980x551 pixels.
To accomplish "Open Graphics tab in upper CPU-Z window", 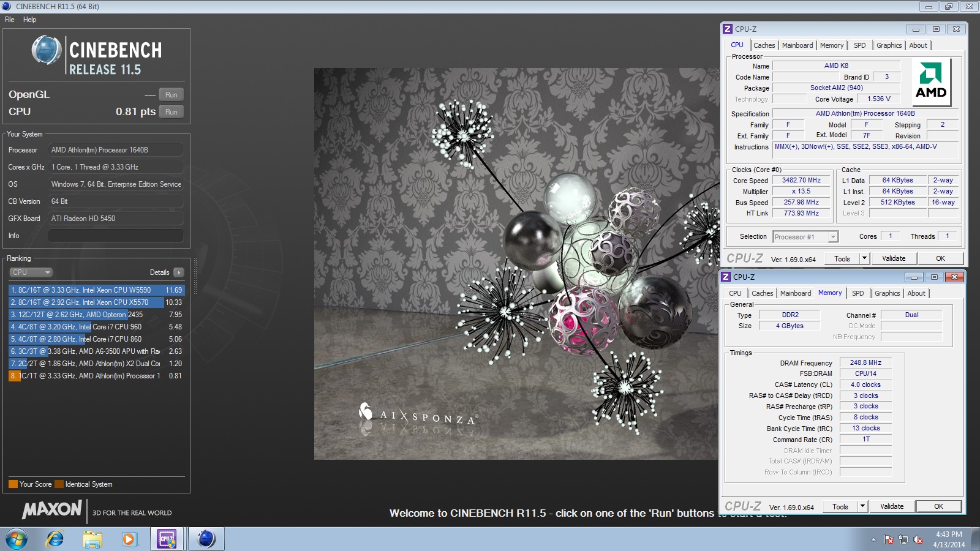I will pyautogui.click(x=889, y=45).
